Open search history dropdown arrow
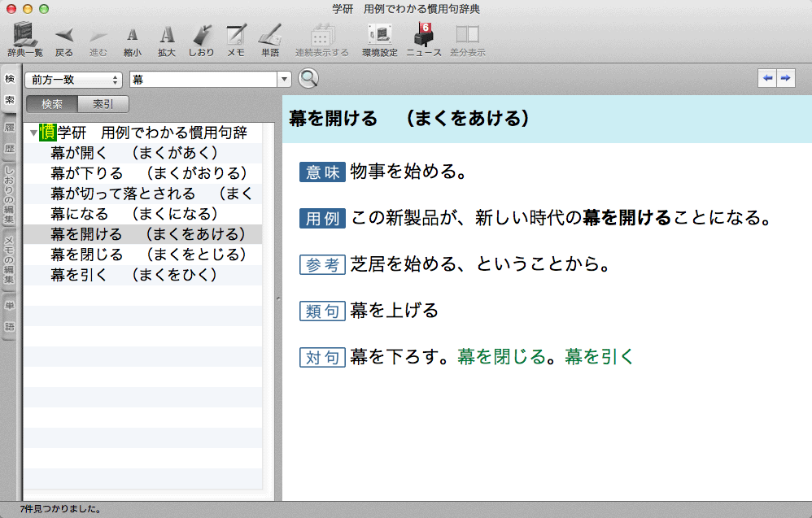 (284, 80)
